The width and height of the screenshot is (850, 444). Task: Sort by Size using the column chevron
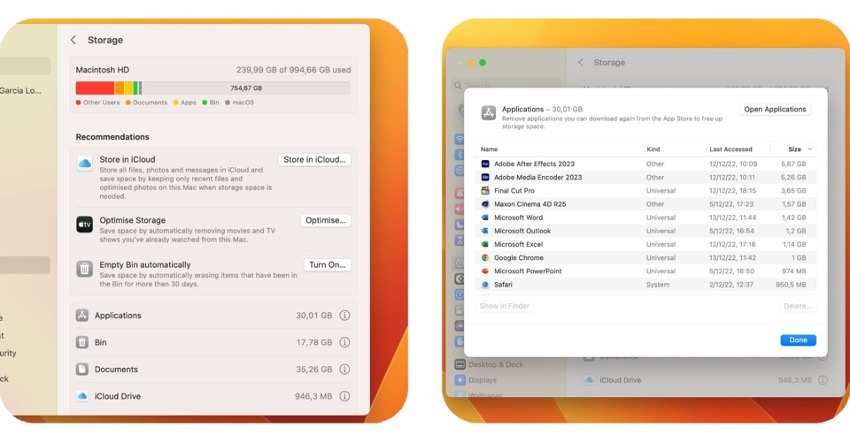click(810, 149)
